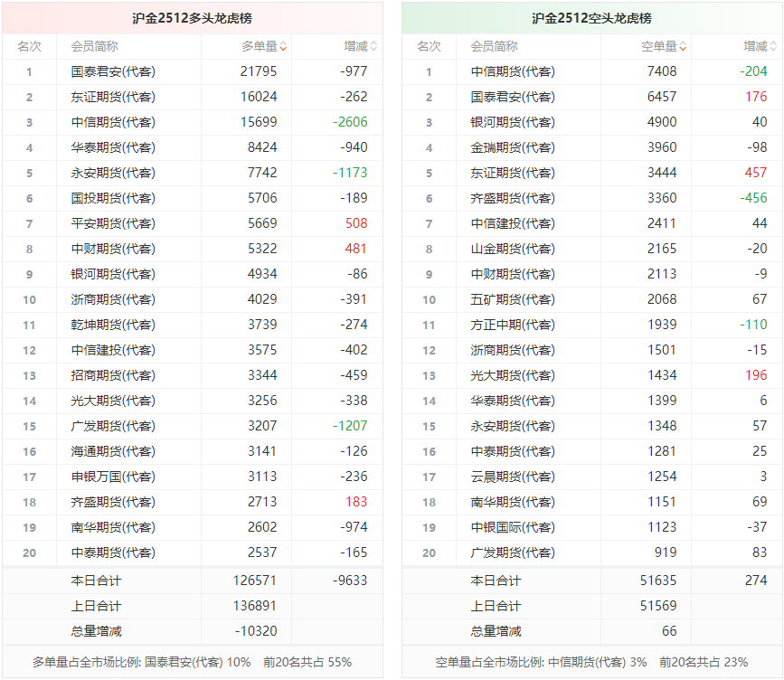Select 招商期货(代客) row

[193, 375]
